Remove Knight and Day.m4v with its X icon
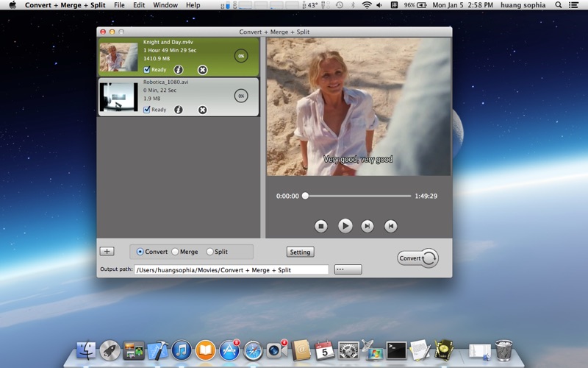Screen dimensions: 588x368 coord(203,70)
